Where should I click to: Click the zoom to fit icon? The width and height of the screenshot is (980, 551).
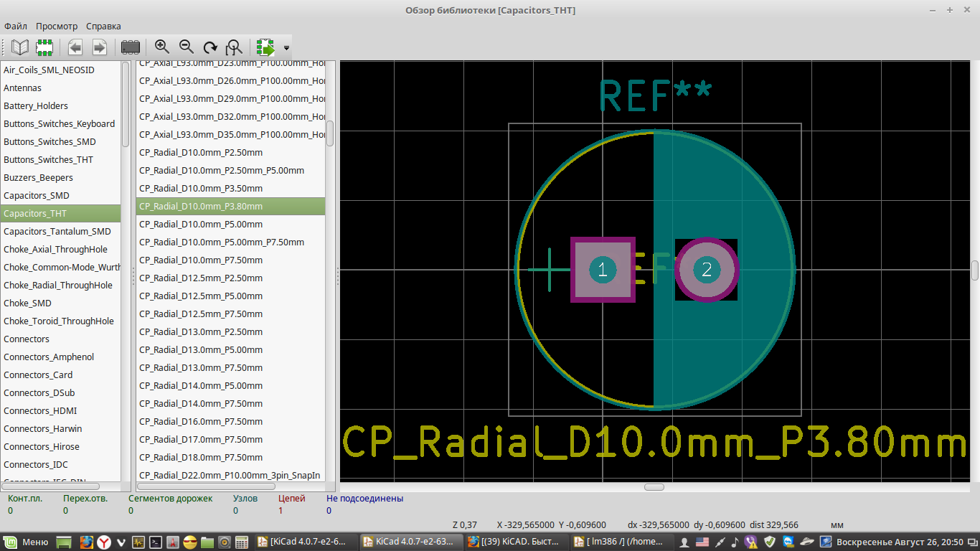pyautogui.click(x=234, y=47)
